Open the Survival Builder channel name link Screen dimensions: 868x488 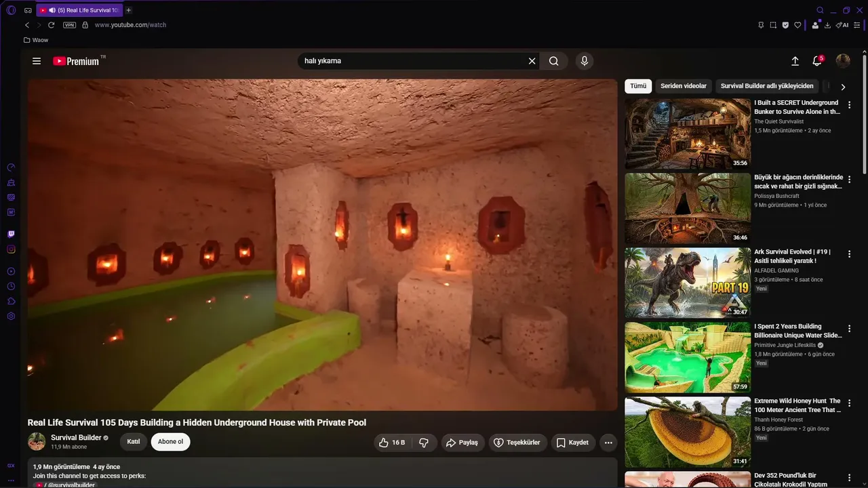(x=76, y=438)
